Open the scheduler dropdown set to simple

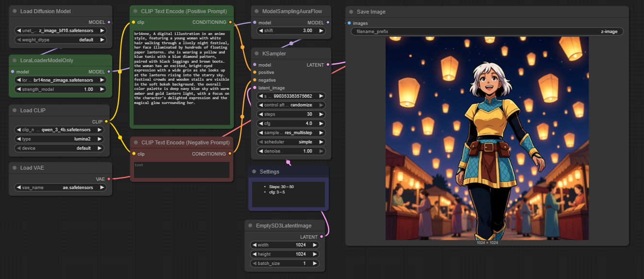(291, 142)
